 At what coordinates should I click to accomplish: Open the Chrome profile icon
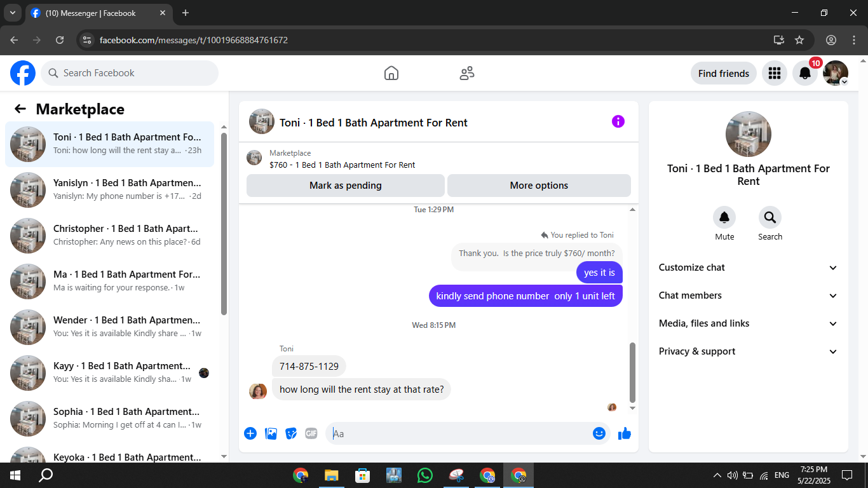click(831, 40)
